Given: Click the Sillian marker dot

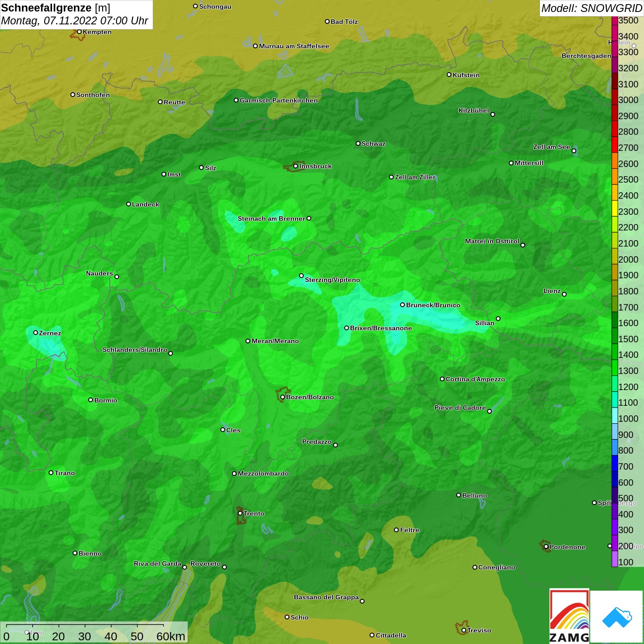Looking at the screenshot, I should click(x=498, y=318).
